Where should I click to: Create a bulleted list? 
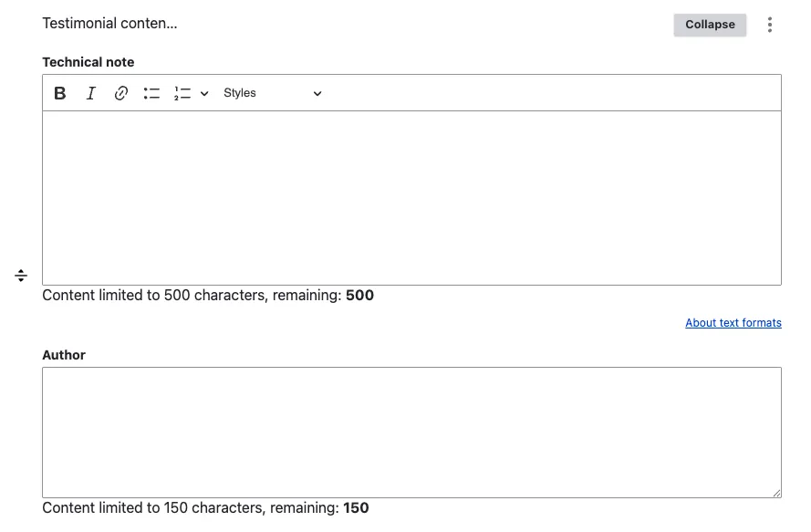pyautogui.click(x=151, y=93)
